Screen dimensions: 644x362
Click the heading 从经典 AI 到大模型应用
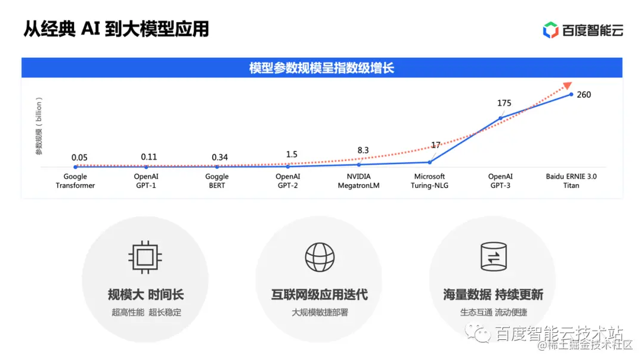tap(117, 28)
